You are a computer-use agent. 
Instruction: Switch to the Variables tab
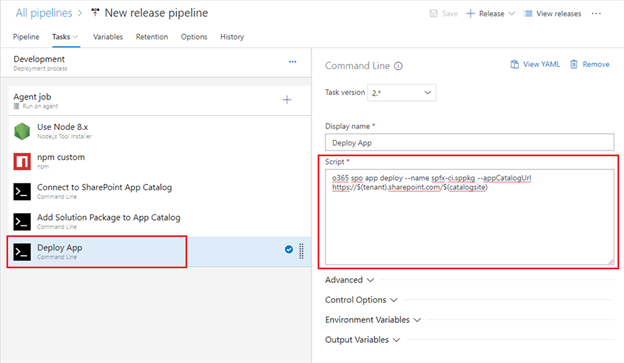click(108, 37)
